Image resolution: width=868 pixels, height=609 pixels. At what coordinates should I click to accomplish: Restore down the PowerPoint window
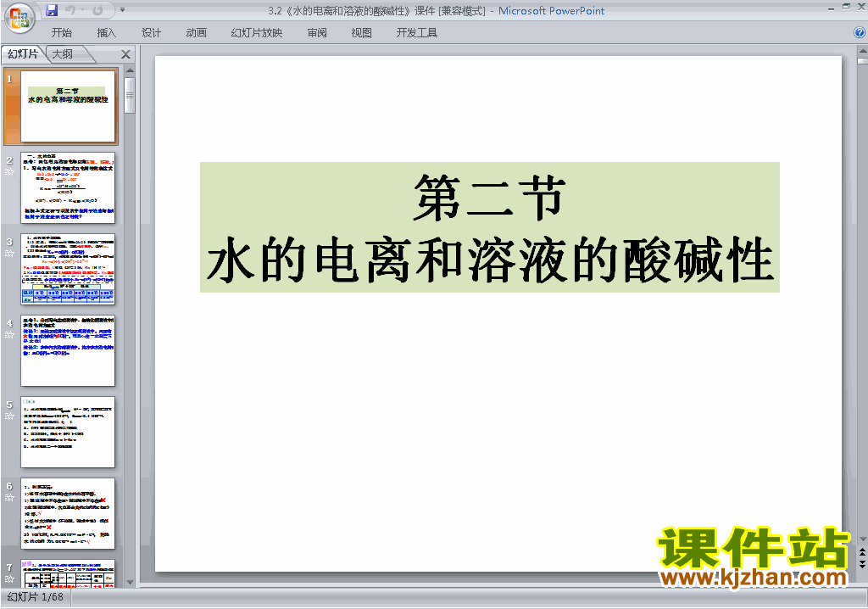pos(847,7)
